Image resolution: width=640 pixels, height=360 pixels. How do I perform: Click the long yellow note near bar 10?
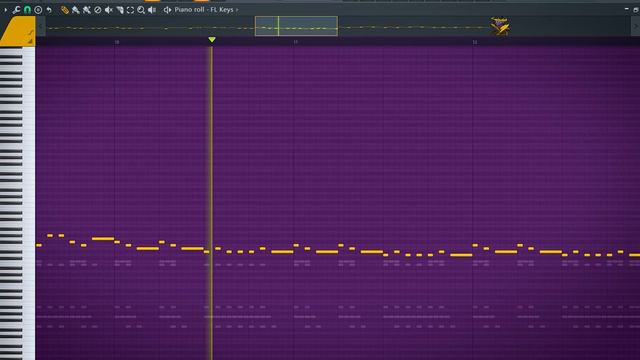(x=103, y=239)
